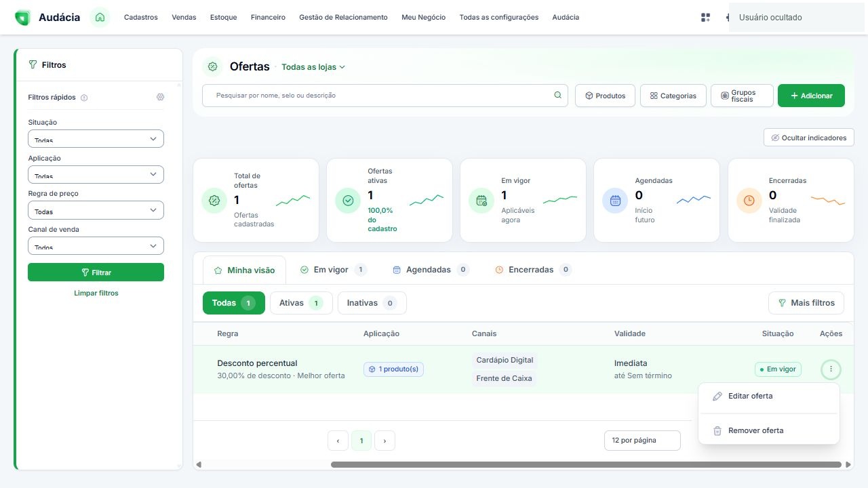This screenshot has width=868, height=488.
Task: Select the Todas filter pill
Action: point(234,303)
